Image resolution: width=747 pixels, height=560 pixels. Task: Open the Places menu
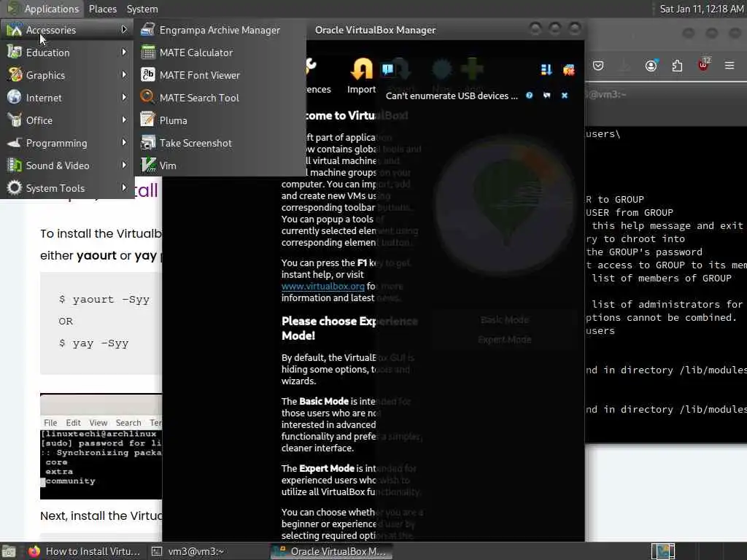pyautogui.click(x=102, y=9)
